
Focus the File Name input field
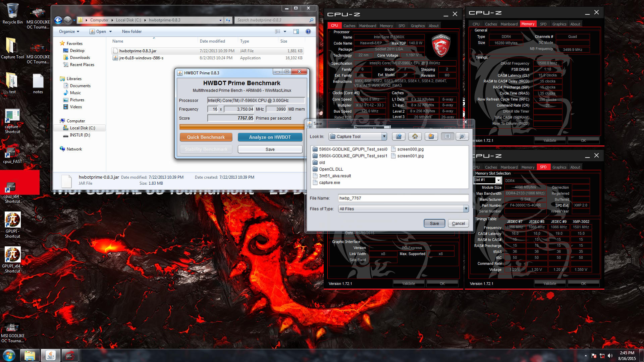[x=403, y=198]
